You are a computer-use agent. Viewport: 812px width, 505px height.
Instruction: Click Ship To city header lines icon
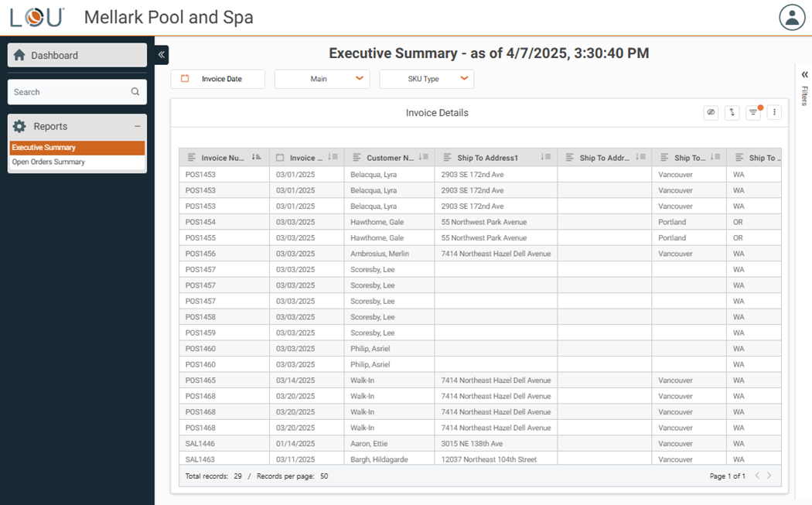click(x=664, y=158)
